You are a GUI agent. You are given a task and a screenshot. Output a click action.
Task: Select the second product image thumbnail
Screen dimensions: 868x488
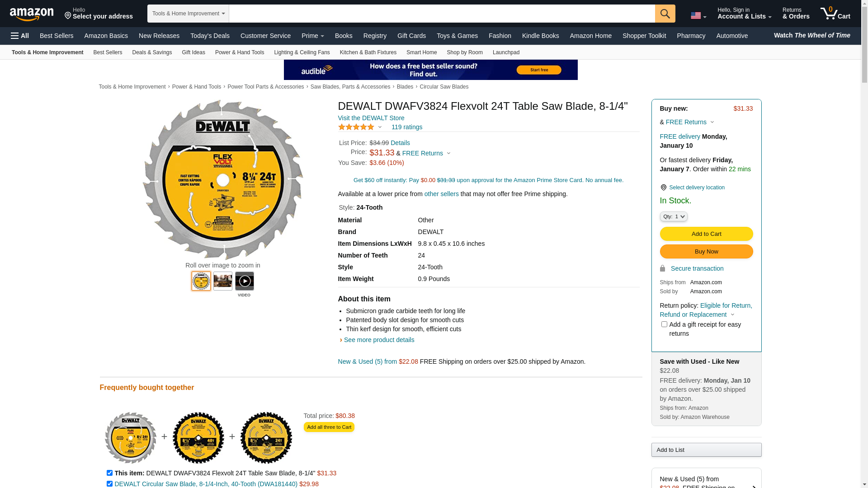(223, 281)
